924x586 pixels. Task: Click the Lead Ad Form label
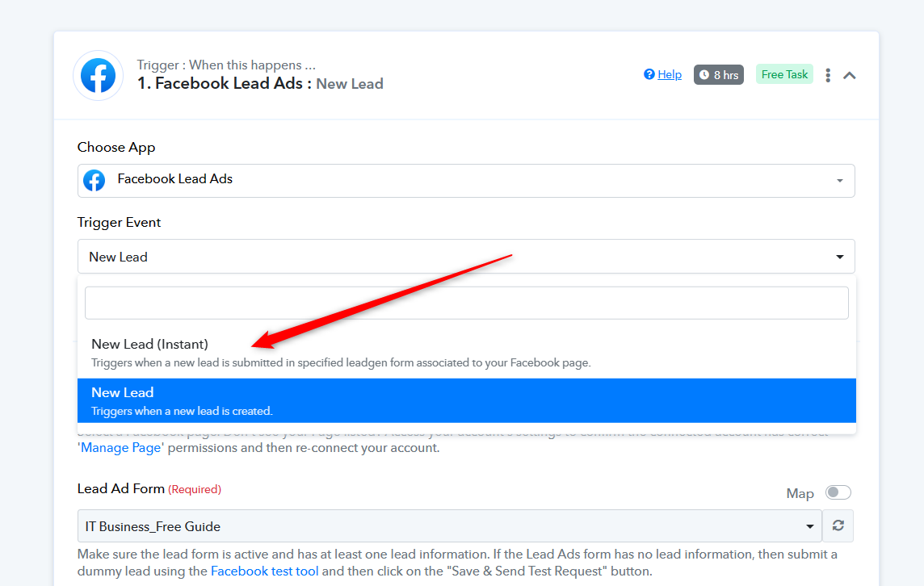tap(121, 488)
